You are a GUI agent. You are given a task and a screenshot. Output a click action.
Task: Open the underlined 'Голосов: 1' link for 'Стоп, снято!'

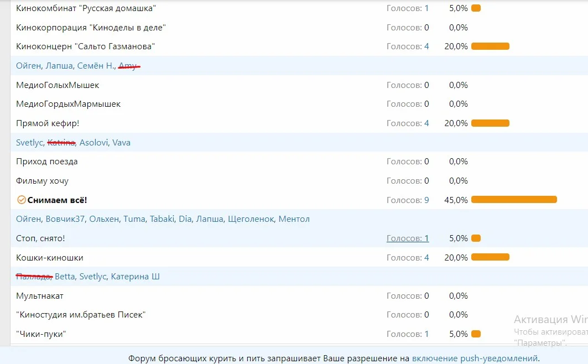tap(407, 238)
